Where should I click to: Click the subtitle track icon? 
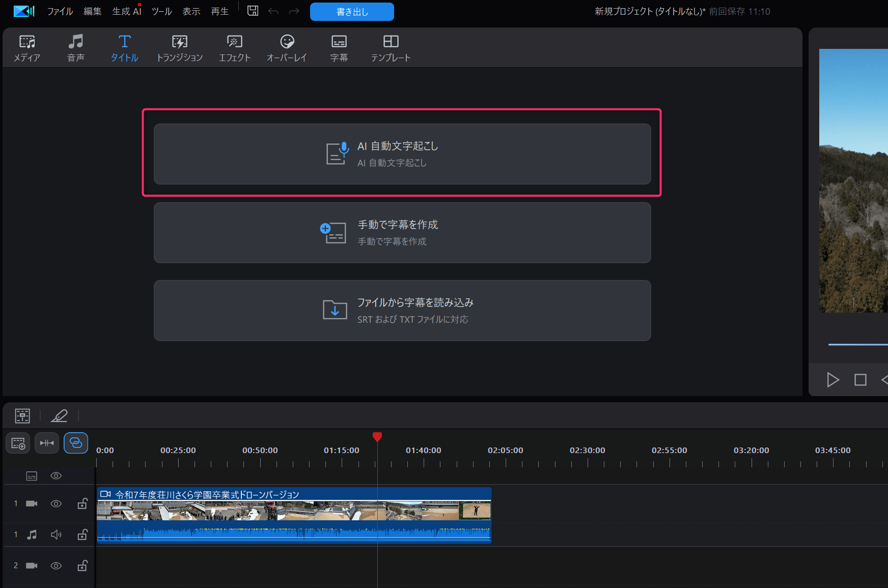(32, 476)
